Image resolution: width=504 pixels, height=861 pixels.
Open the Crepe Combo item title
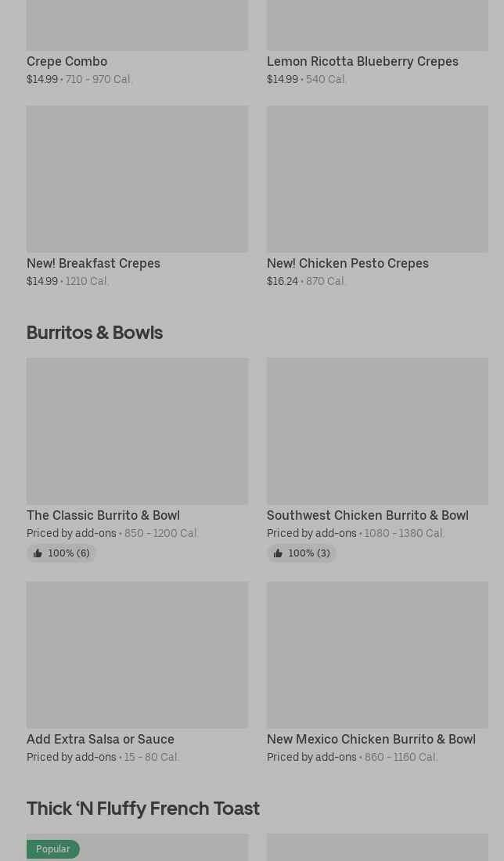(67, 61)
